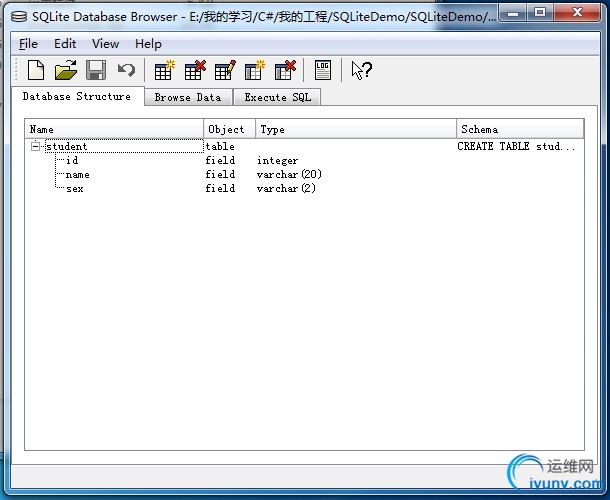This screenshot has height=500, width=610.
Task: Switch to the Browse Data tab
Action: [x=188, y=97]
